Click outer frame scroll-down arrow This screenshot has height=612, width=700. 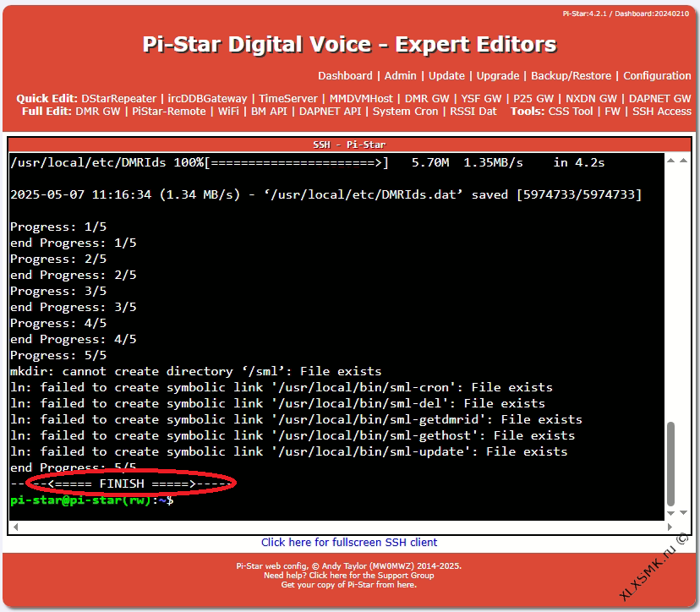pyautogui.click(x=683, y=513)
